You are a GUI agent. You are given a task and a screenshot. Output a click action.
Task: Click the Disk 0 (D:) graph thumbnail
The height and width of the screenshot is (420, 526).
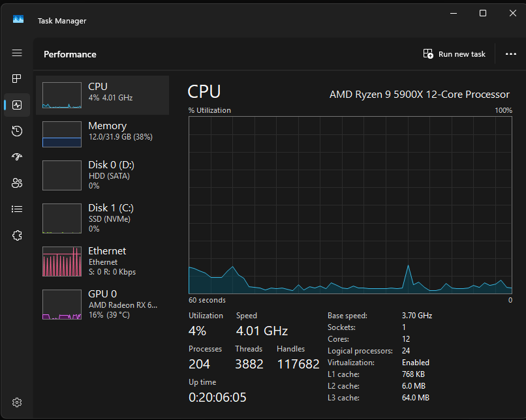(62, 175)
